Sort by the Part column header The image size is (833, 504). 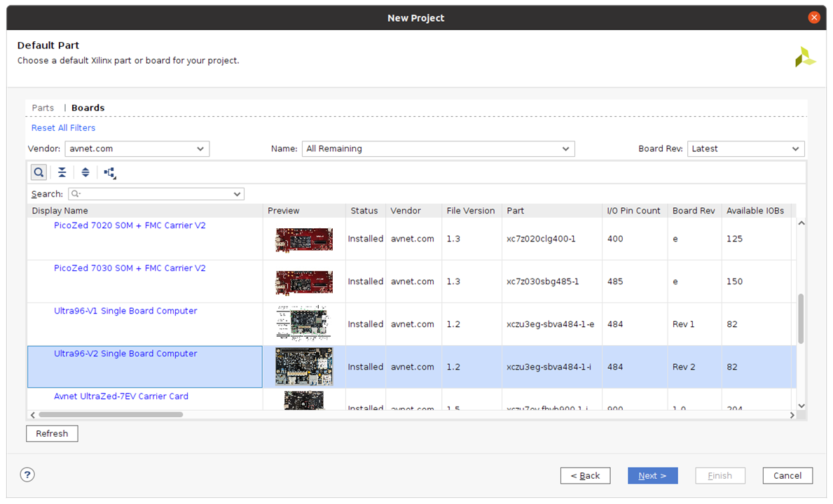[x=552, y=211]
